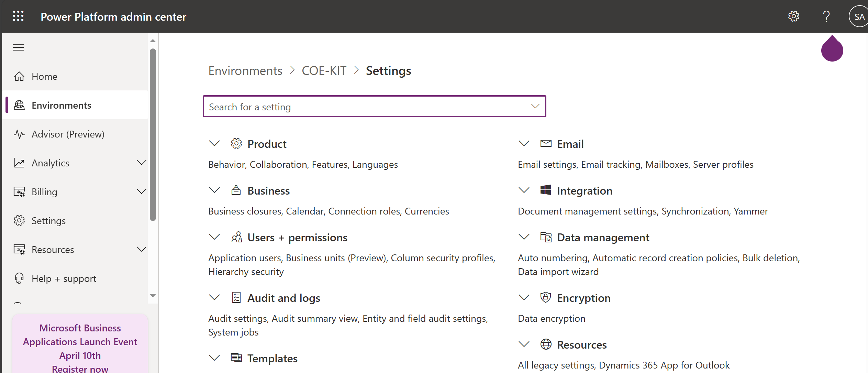Select the Home icon in sidebar
Viewport: 868px width, 373px height.
click(x=20, y=76)
